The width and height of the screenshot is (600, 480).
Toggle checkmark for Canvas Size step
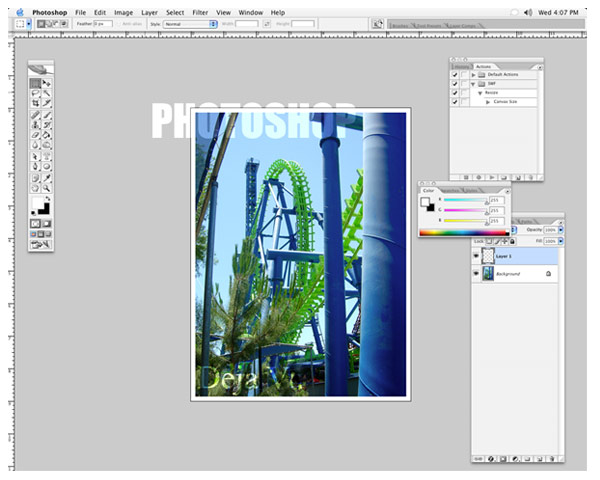(x=455, y=102)
